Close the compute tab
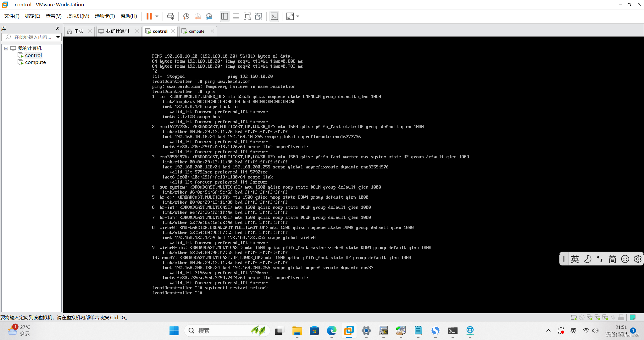The height and width of the screenshot is (340, 644). pyautogui.click(x=212, y=31)
